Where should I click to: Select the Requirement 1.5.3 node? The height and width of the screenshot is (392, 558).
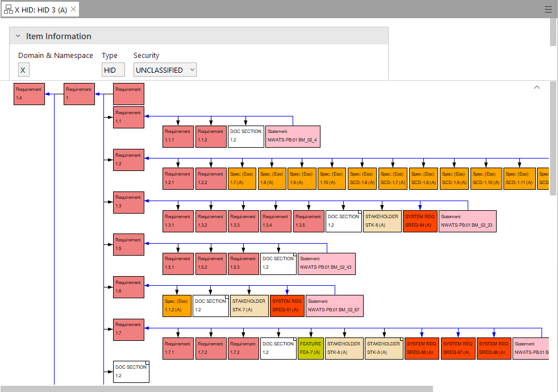tap(243, 264)
